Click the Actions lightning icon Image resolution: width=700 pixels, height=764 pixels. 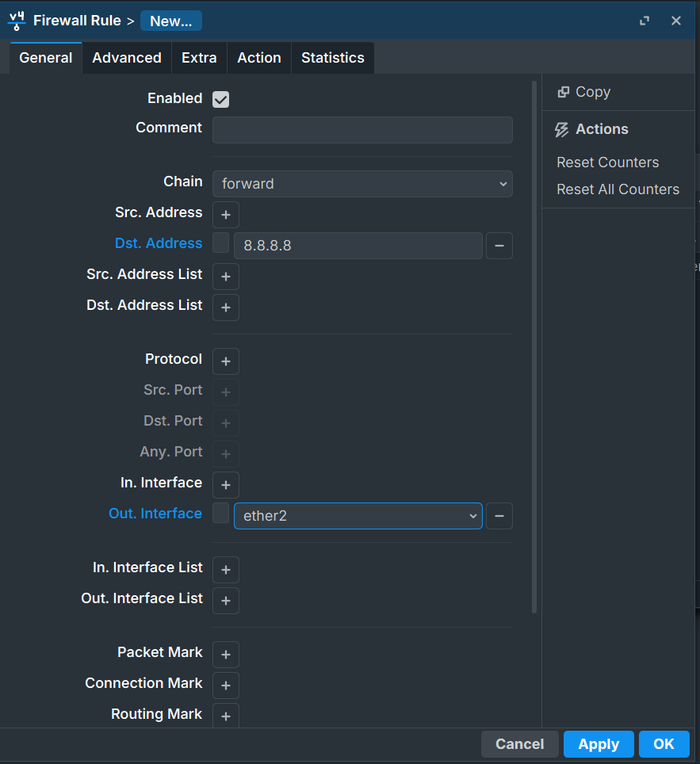(x=561, y=130)
